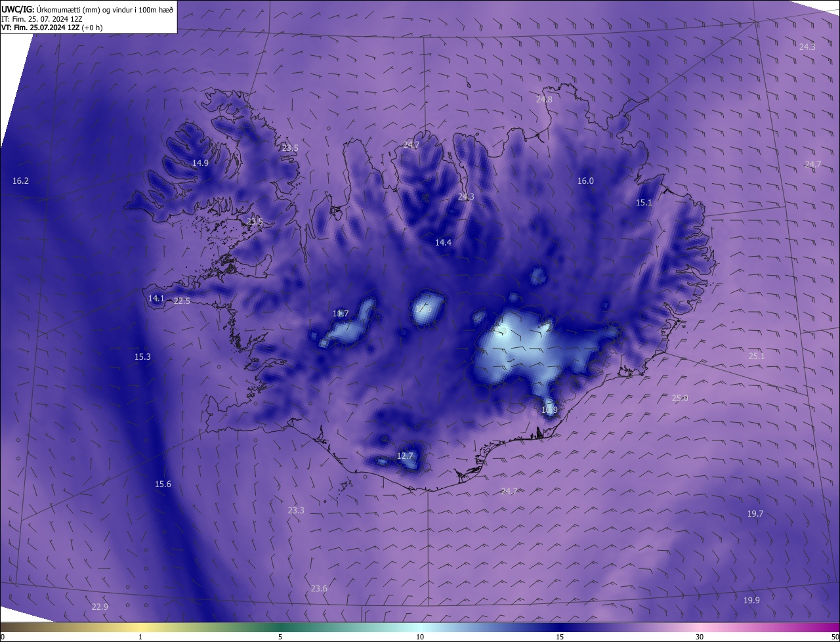Image resolution: width=840 pixels, height=642 pixels.
Task: Click the 15.1 value on the map
Action: (644, 203)
